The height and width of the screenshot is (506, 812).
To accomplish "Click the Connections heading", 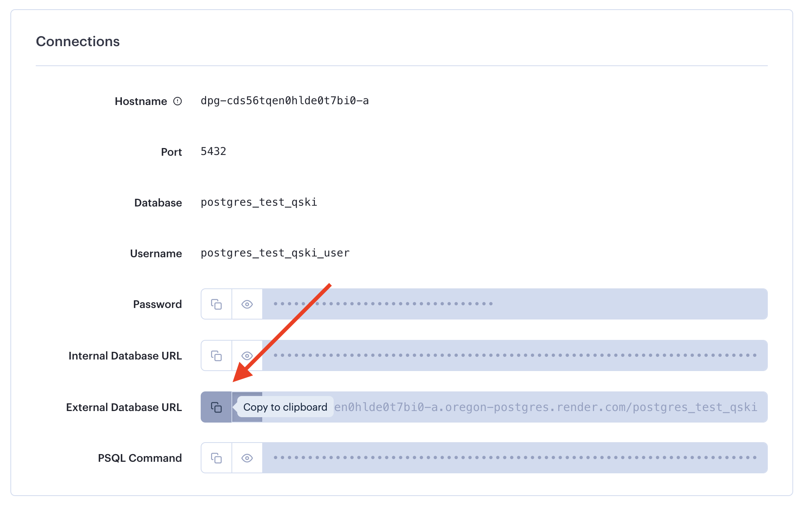I will point(78,42).
